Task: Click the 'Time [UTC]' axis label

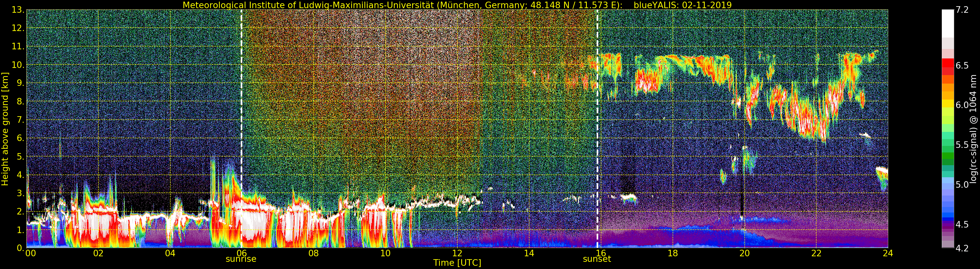Action: [x=457, y=262]
